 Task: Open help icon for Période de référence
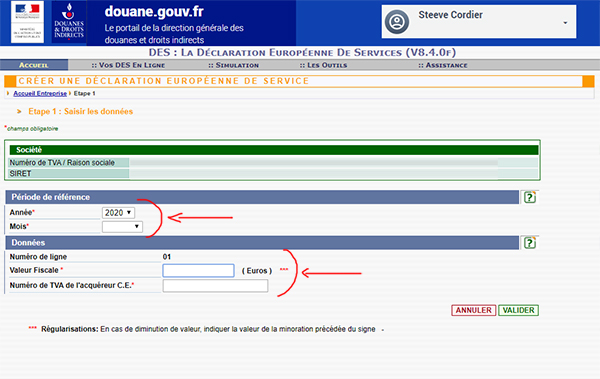pos(530,197)
